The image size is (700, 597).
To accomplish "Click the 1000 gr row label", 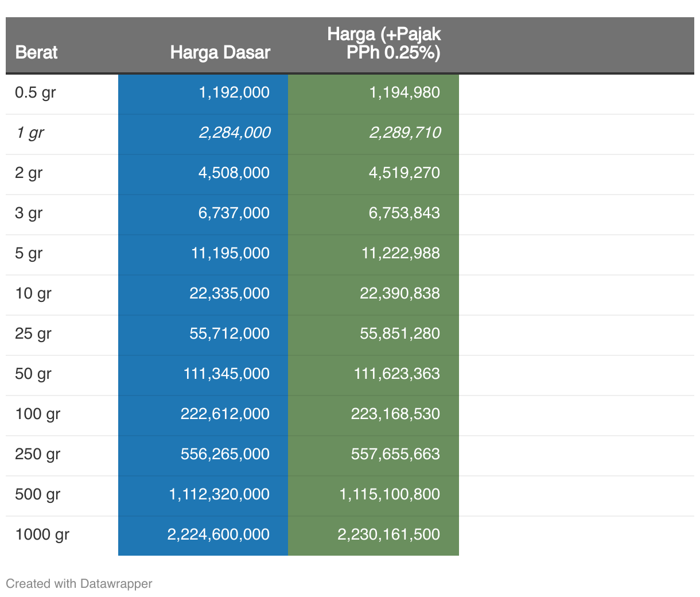I will [42, 534].
